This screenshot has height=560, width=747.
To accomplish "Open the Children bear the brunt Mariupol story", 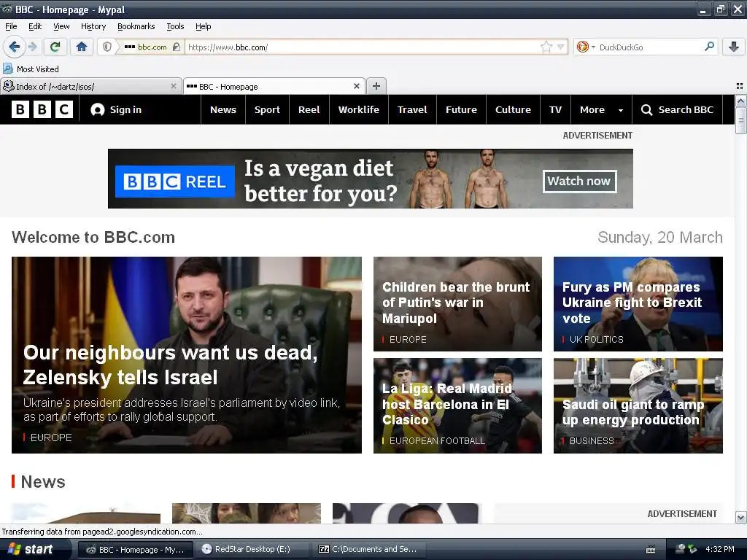I will pyautogui.click(x=456, y=303).
